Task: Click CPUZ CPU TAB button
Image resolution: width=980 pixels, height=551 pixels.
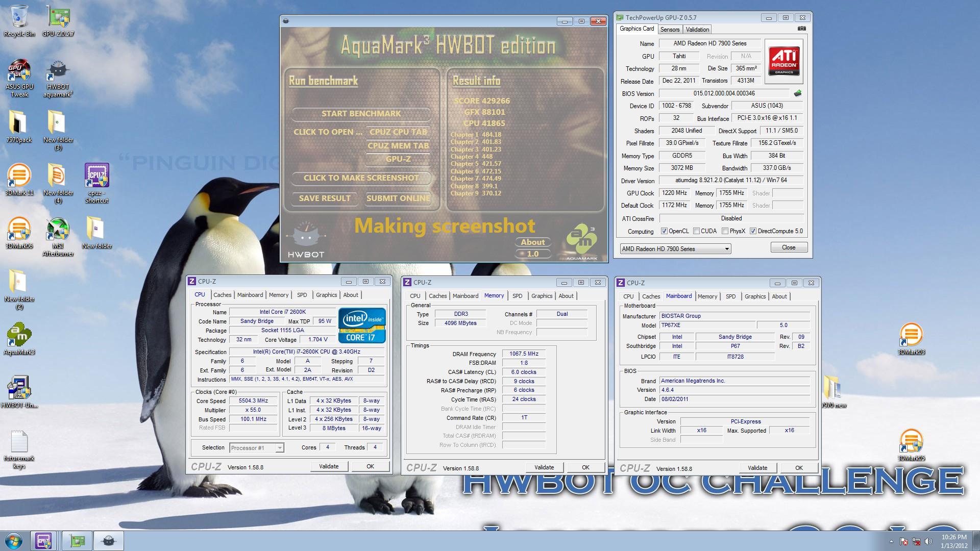Action: coord(398,132)
